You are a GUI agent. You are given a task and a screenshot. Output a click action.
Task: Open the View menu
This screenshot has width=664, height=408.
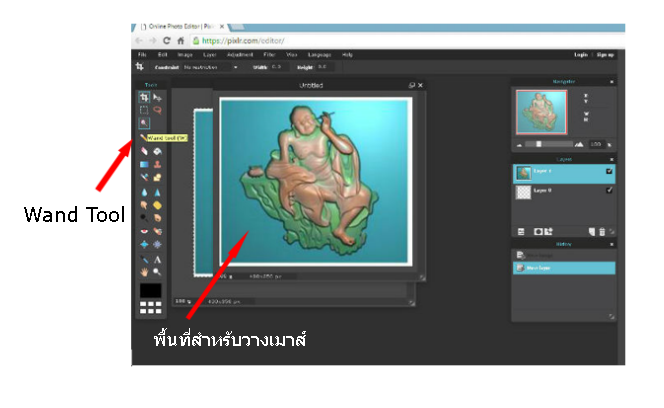[291, 55]
